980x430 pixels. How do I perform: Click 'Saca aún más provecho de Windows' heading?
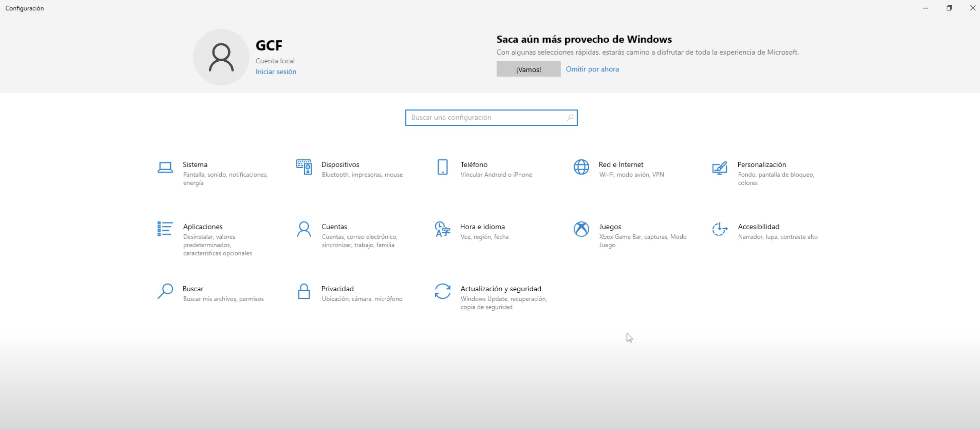click(584, 39)
